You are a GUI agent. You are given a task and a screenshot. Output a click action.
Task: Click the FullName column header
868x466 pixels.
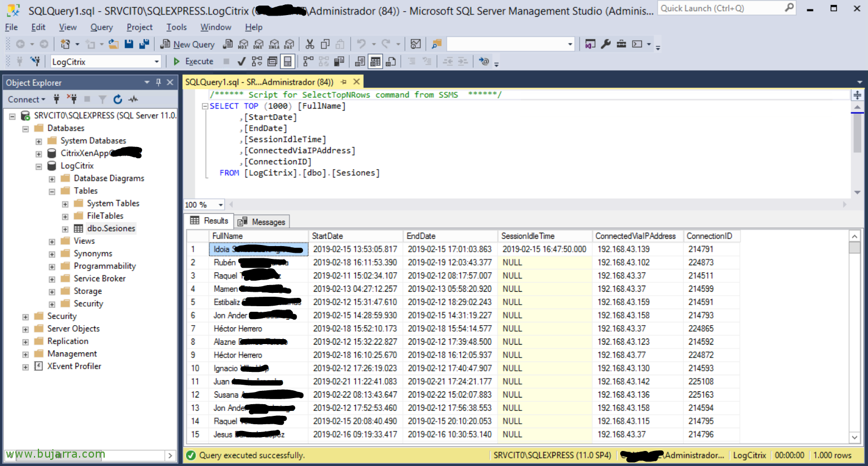(x=258, y=236)
